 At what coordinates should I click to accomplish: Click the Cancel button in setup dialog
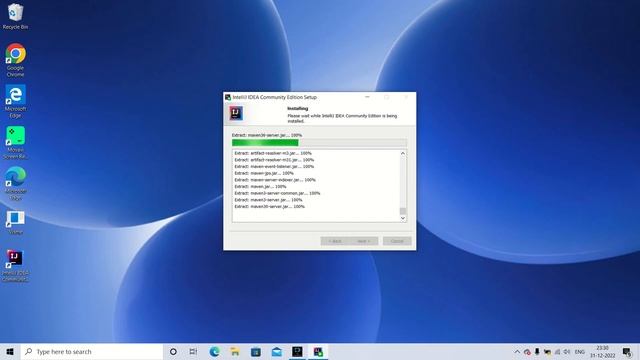pos(397,241)
